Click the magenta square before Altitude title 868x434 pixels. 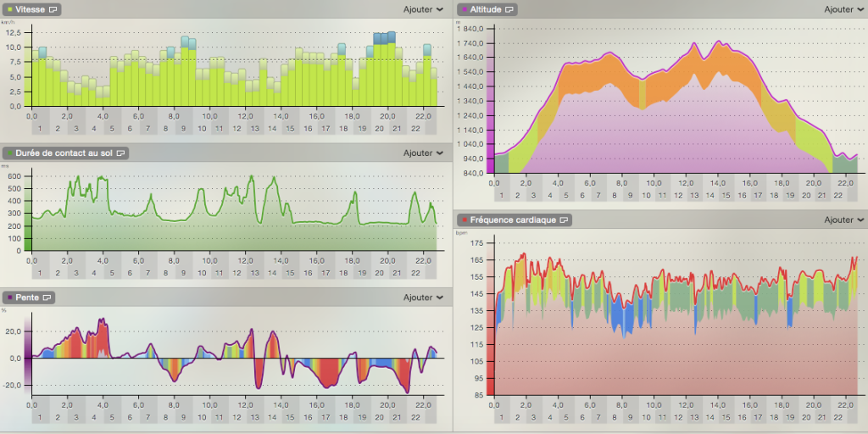click(x=463, y=9)
